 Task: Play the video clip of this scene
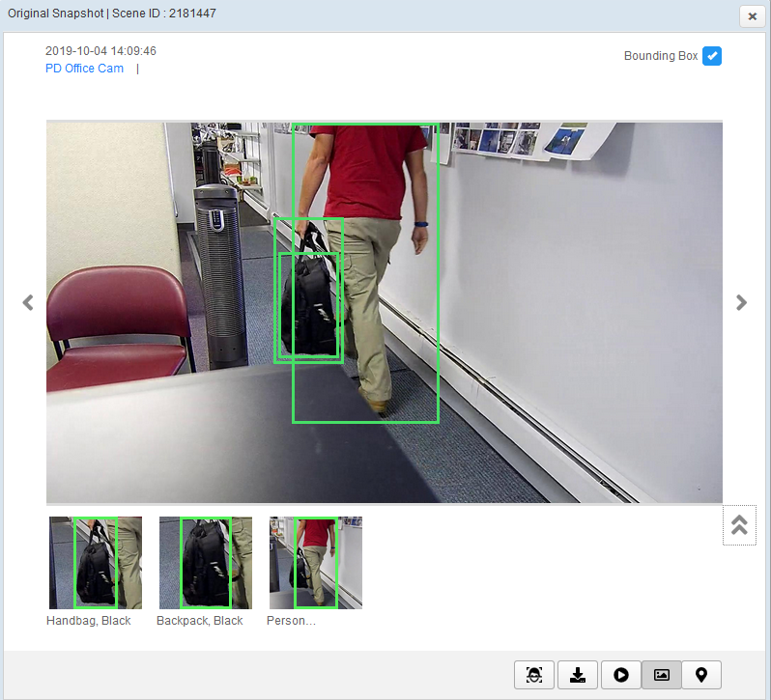coord(620,675)
